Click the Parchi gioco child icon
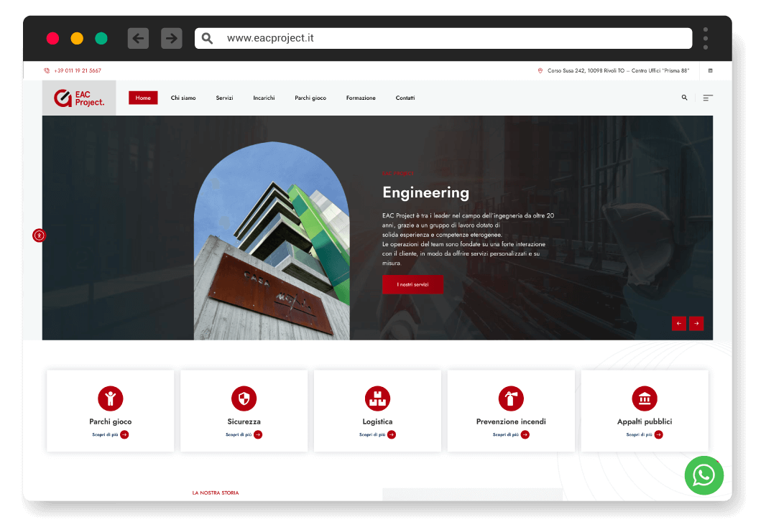Image resolution: width=766 pixels, height=532 pixels. tap(110, 398)
